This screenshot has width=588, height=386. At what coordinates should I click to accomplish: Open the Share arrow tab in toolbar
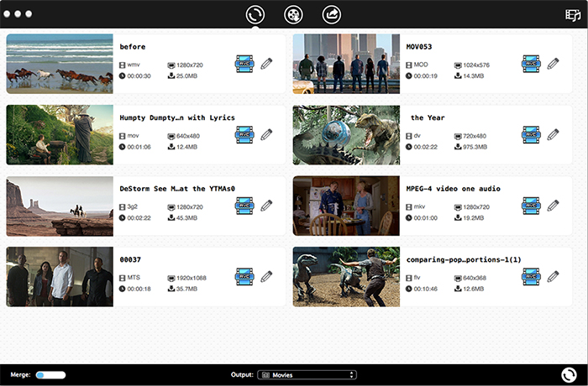[x=332, y=14]
